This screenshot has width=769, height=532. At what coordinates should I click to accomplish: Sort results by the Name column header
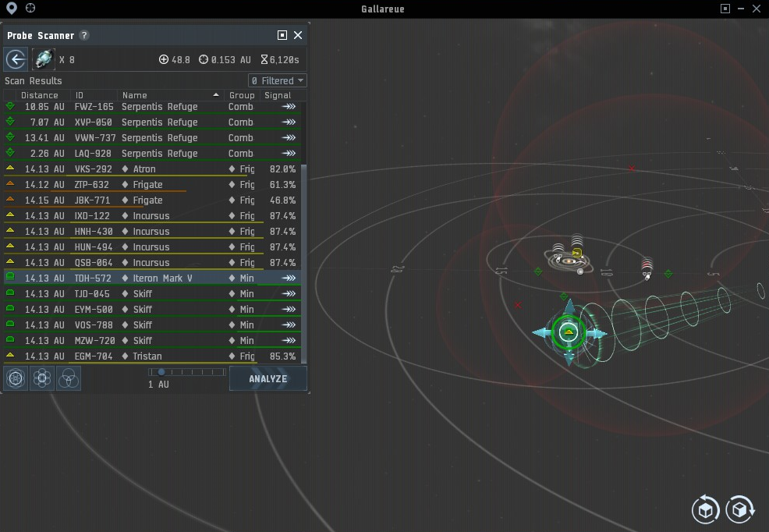[x=170, y=95]
